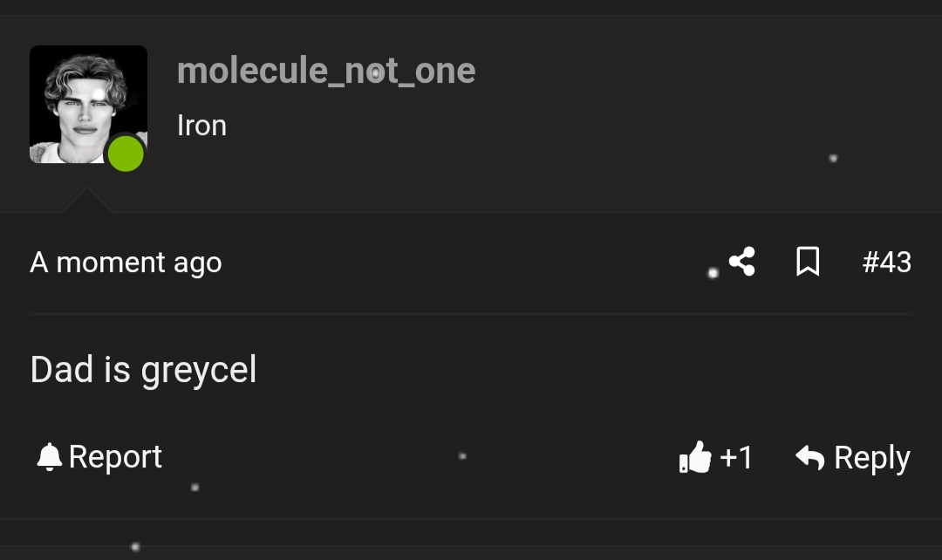Image resolution: width=942 pixels, height=560 pixels.
Task: Click the curved reply arrow icon
Action: click(810, 457)
